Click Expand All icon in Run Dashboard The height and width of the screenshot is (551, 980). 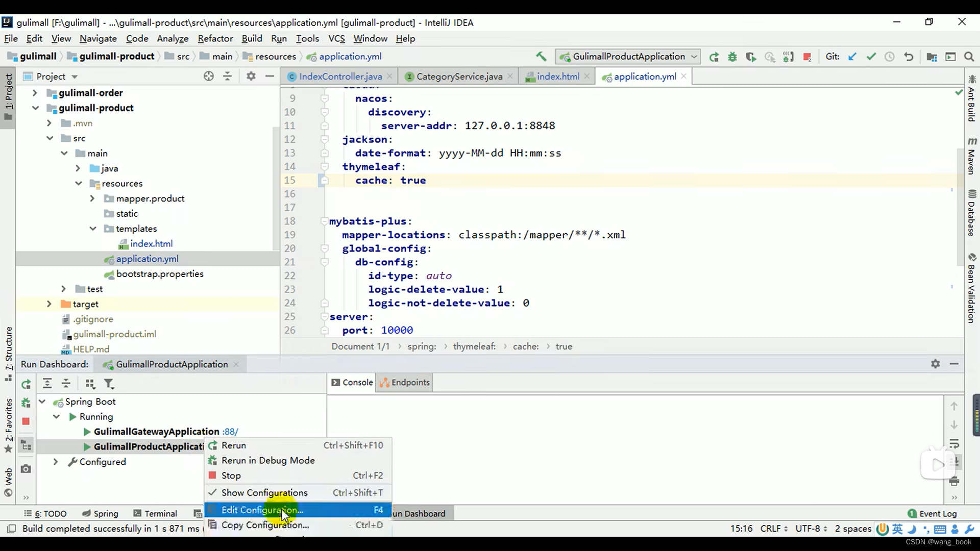pos(47,384)
